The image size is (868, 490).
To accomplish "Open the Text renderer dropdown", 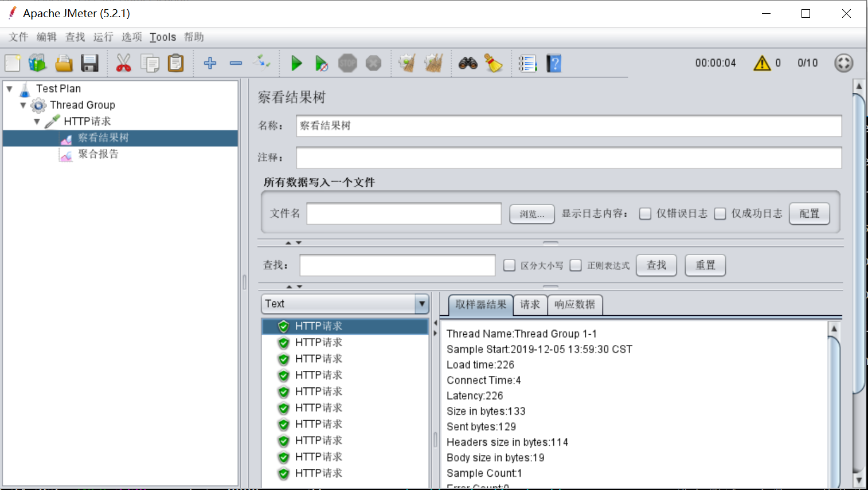I will [422, 304].
